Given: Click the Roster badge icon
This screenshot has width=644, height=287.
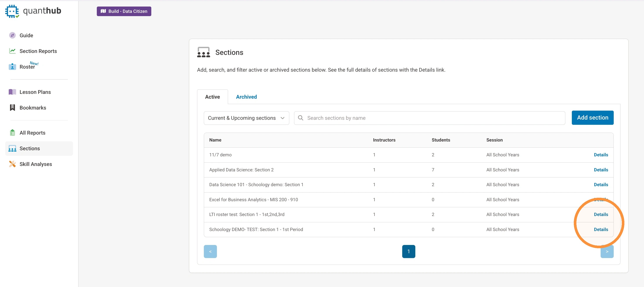Looking at the screenshot, I should (x=12, y=67).
